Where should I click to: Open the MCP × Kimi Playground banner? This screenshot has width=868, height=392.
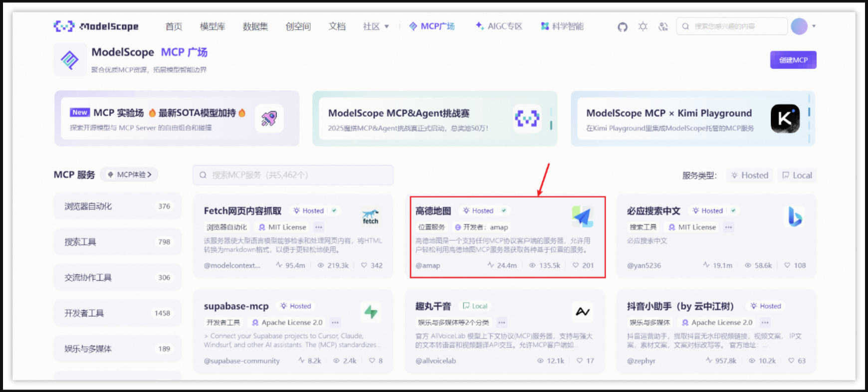pyautogui.click(x=693, y=119)
